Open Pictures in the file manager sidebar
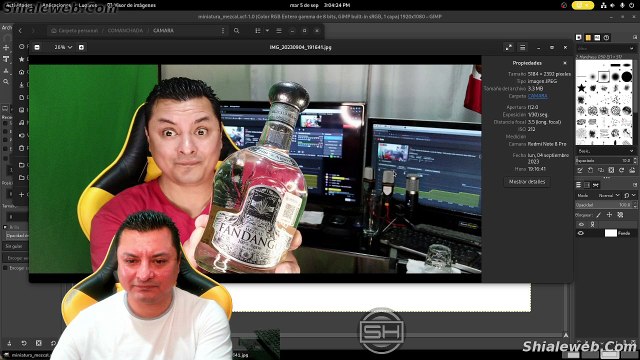640x360 pixels. [x=22, y=110]
